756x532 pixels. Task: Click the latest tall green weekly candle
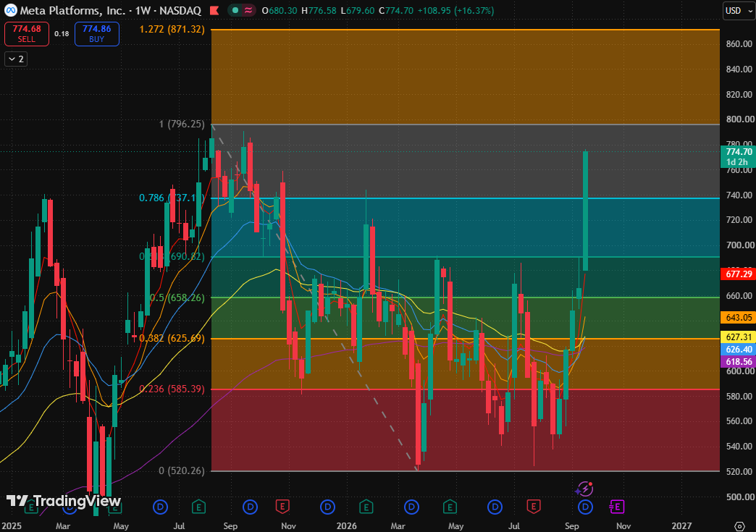pos(585,211)
